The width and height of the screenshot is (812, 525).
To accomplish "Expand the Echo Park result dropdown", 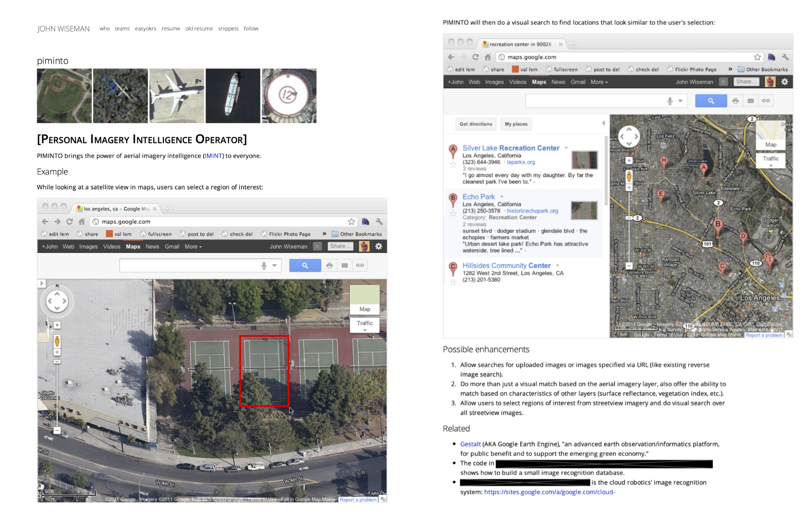I will click(502, 197).
